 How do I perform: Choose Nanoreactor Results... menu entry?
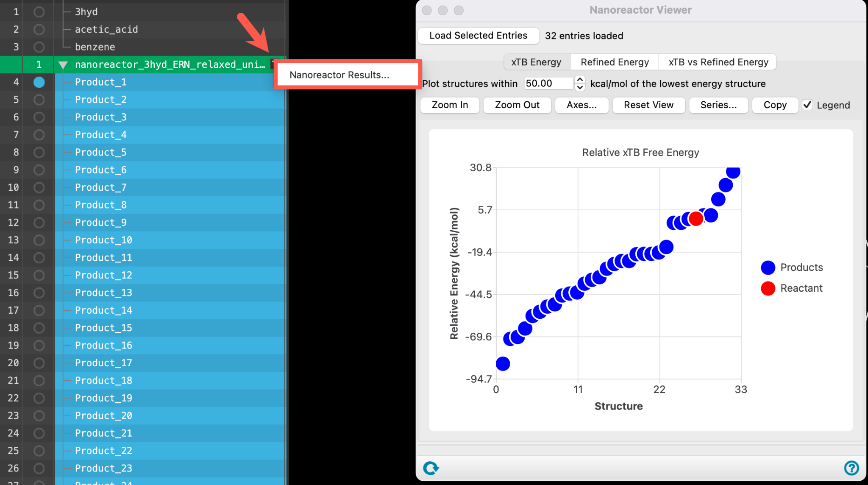339,75
